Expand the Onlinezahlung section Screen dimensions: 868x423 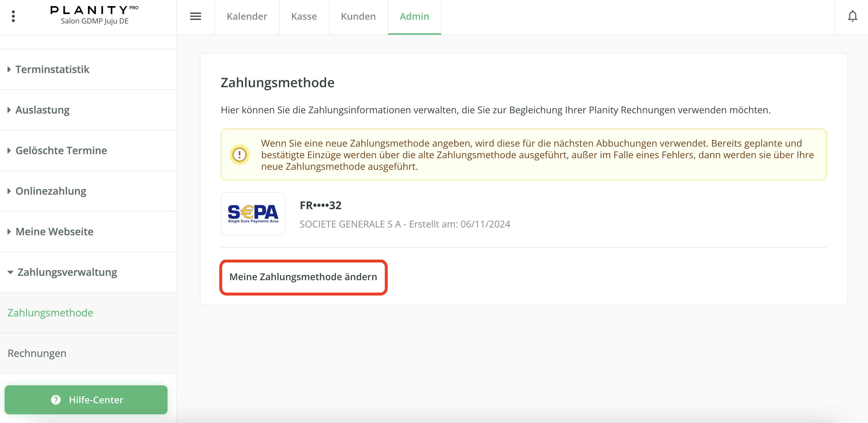point(51,191)
